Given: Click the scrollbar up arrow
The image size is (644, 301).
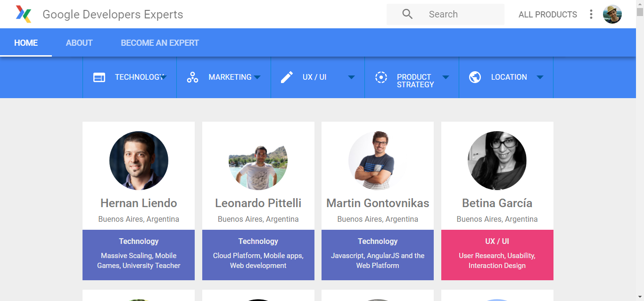Looking at the screenshot, I should pyautogui.click(x=640, y=4).
